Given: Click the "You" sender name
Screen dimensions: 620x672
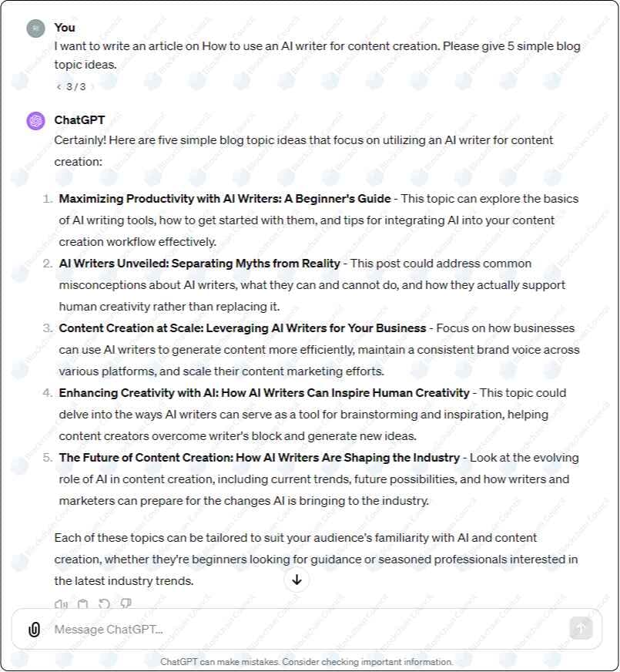Looking at the screenshot, I should (65, 27).
